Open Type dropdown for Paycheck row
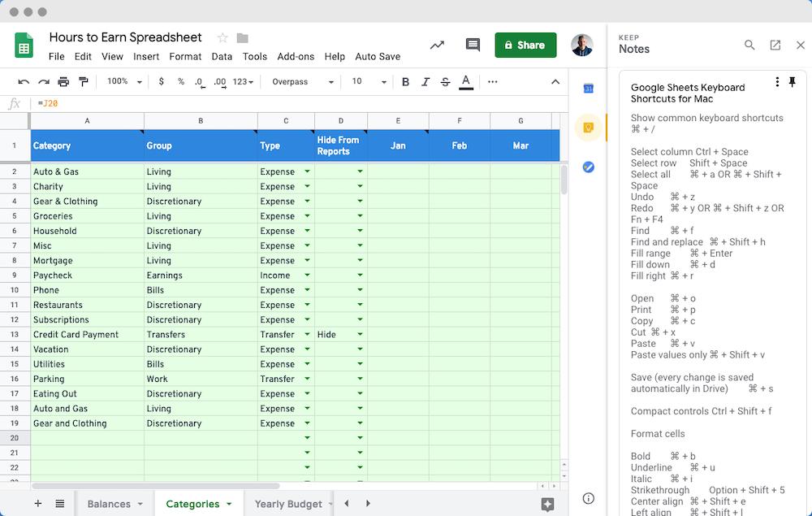The width and height of the screenshot is (812, 516). [307, 275]
